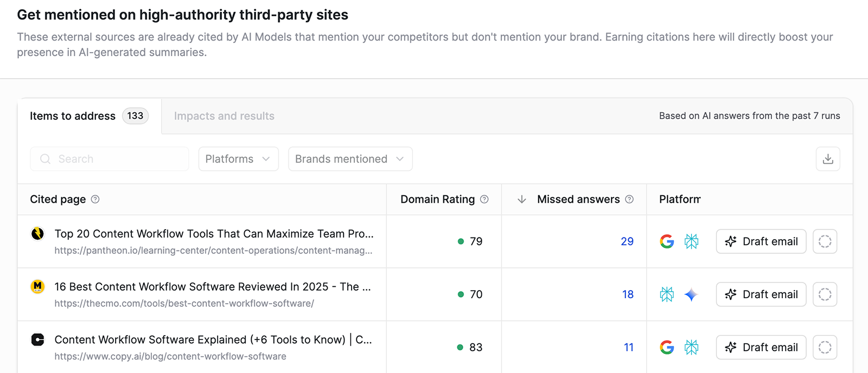
Task: Toggle status circle for thecmo.com row
Action: [825, 294]
